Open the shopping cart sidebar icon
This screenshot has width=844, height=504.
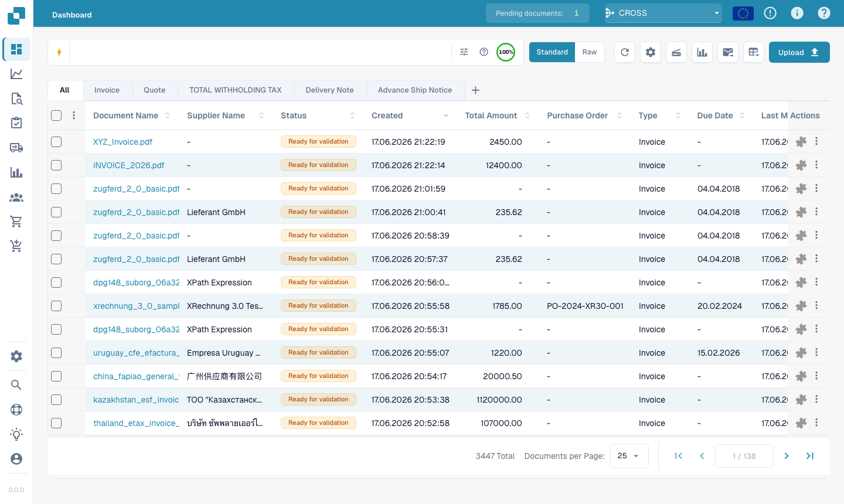click(16, 222)
